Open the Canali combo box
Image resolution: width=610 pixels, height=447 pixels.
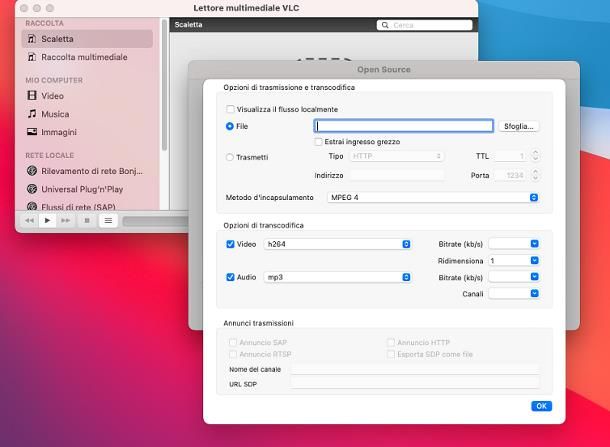pyautogui.click(x=514, y=293)
